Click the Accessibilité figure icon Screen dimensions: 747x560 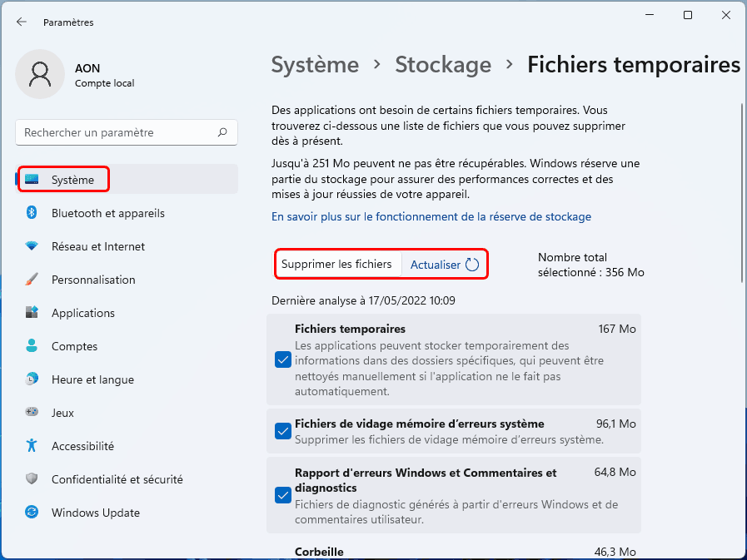[32, 446]
